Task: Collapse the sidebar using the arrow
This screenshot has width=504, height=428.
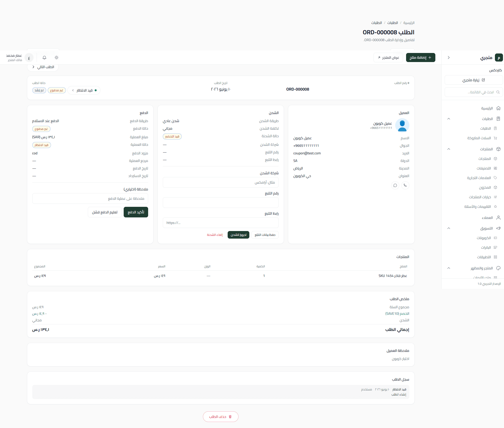Action: (448, 58)
